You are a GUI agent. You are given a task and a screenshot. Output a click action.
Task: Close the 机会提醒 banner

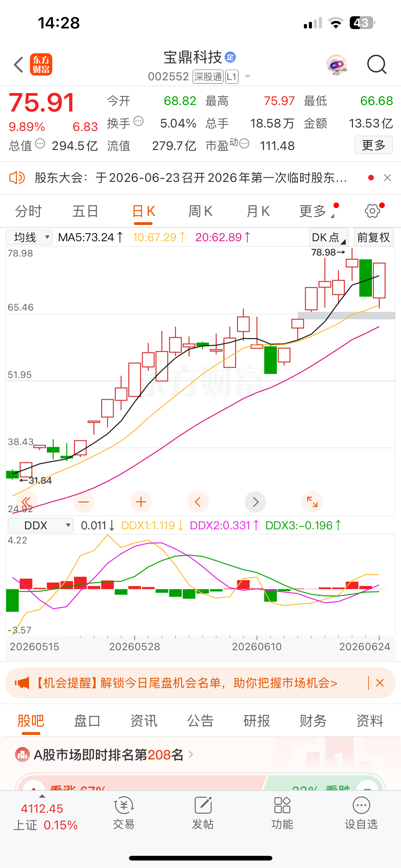(x=380, y=683)
